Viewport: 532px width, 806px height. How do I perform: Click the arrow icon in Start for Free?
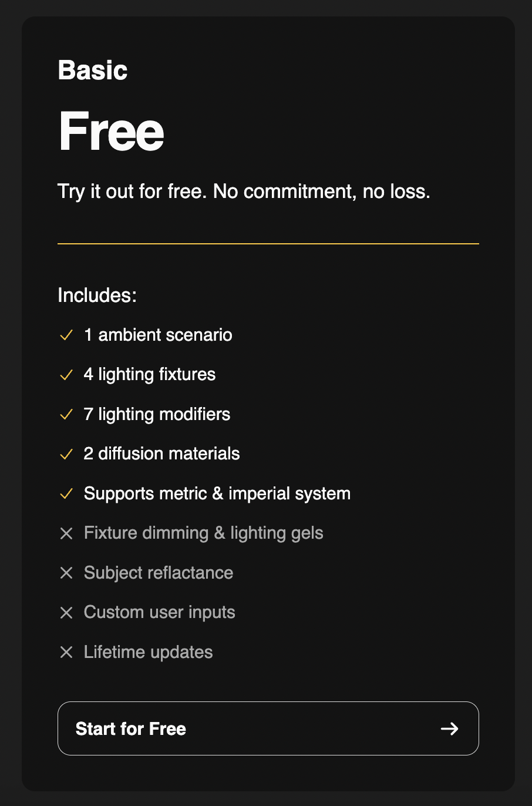[449, 729]
